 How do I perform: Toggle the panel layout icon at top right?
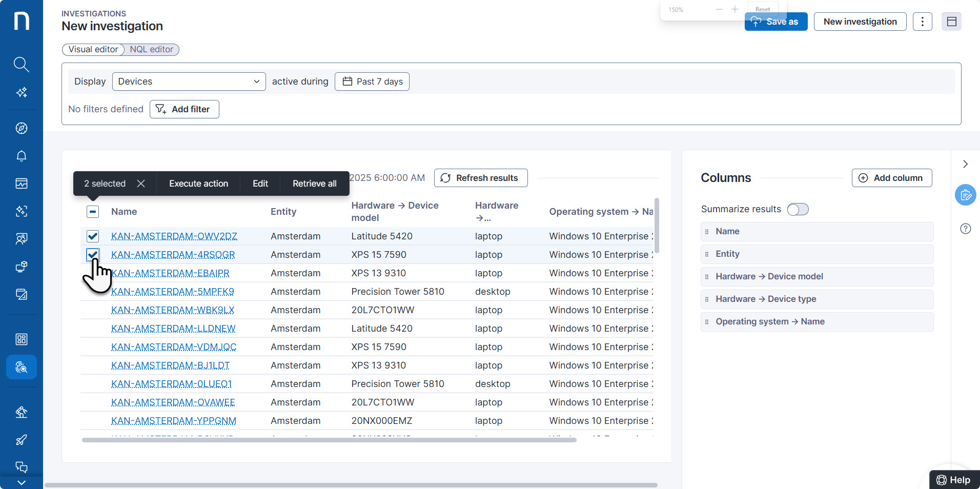(951, 22)
